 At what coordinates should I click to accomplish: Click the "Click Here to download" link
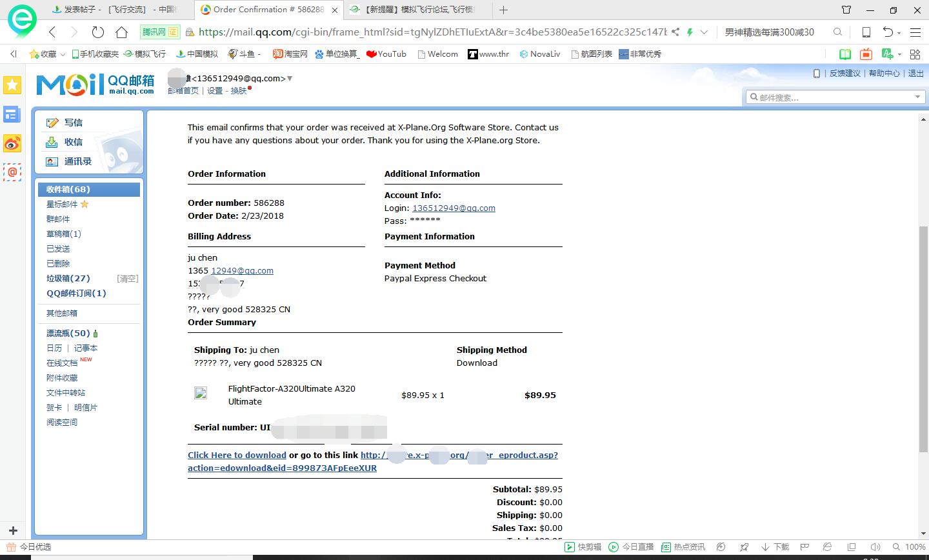(237, 455)
